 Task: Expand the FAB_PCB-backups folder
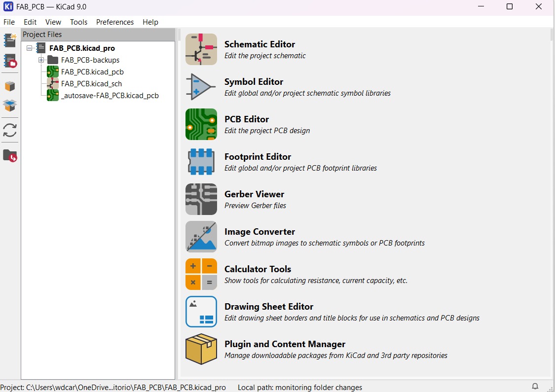tap(41, 60)
